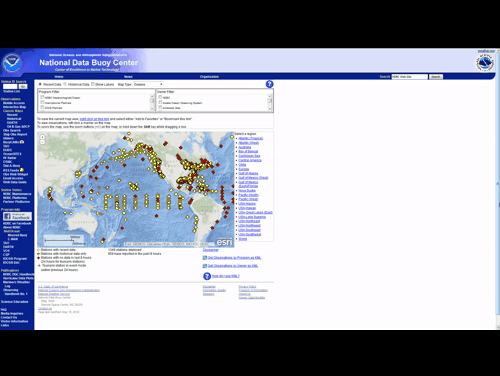Click the camera icon beside BuoyCAMs

(x=22, y=142)
